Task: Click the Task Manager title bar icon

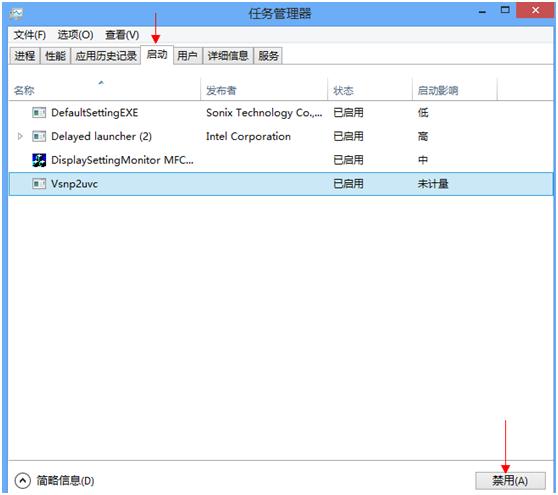Action: click(x=16, y=14)
